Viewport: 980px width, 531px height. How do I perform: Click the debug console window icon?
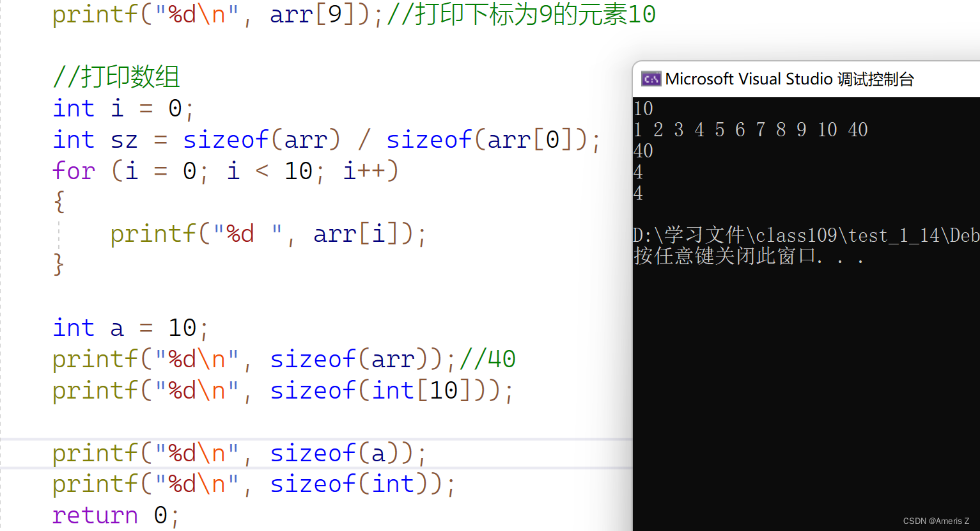point(651,79)
